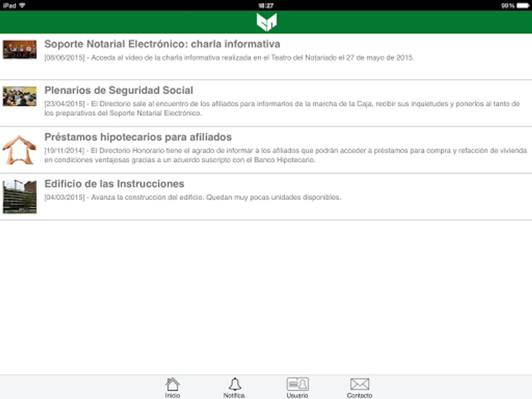Screen dimensions: 532x399
Task: Open the Notifica. bell icon
Action: pyautogui.click(x=235, y=384)
